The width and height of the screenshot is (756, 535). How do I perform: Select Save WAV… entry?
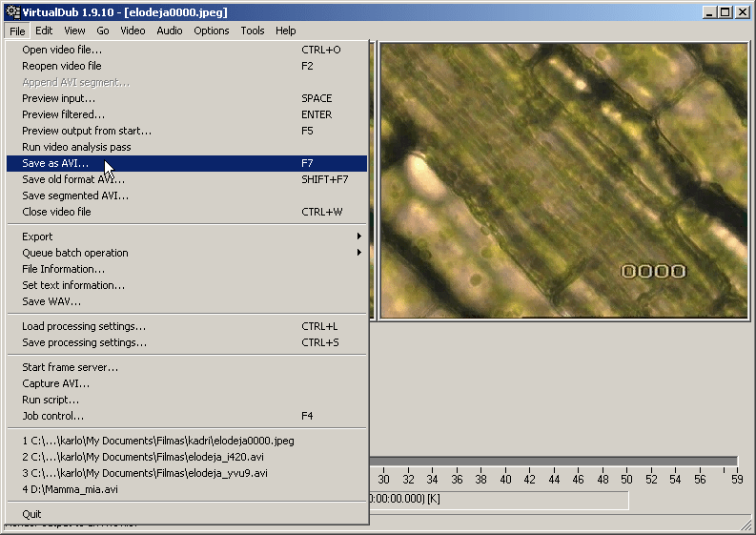187,301
